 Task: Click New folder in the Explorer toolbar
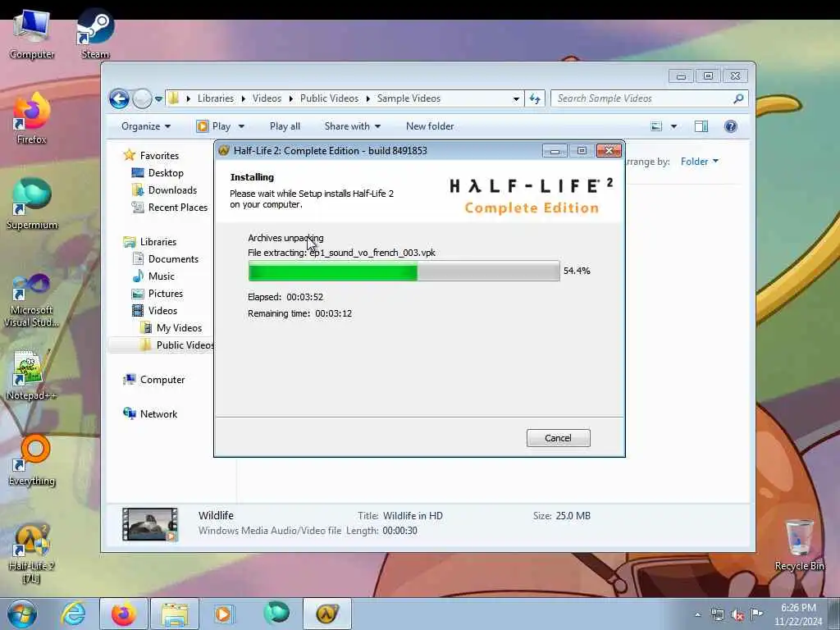pyautogui.click(x=430, y=126)
